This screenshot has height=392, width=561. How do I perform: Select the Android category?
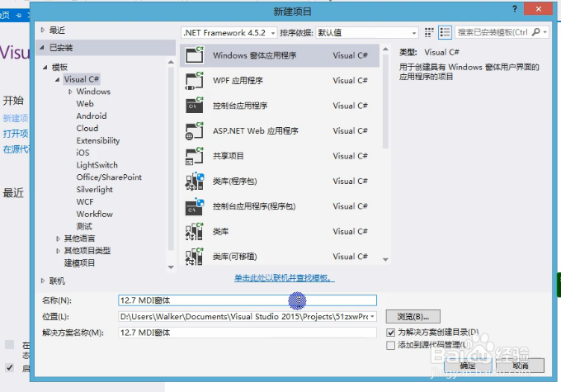[x=92, y=116]
